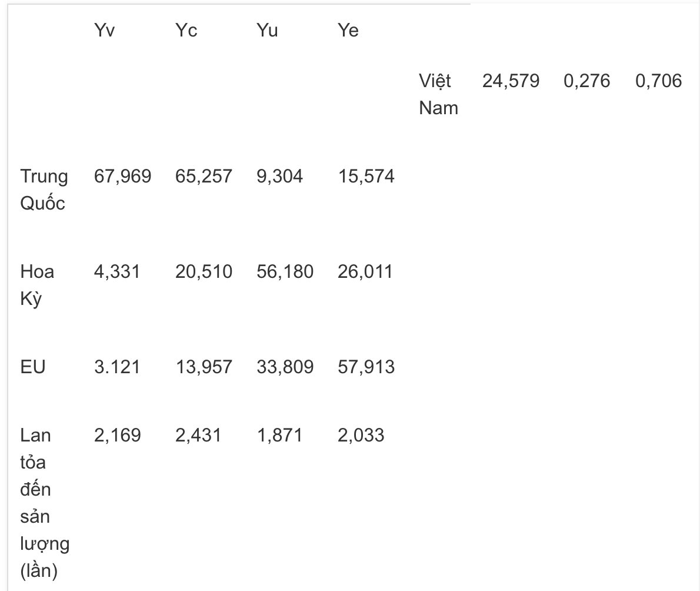Click the EU row label
Viewport: 700px width, 591px height.
click(33, 367)
